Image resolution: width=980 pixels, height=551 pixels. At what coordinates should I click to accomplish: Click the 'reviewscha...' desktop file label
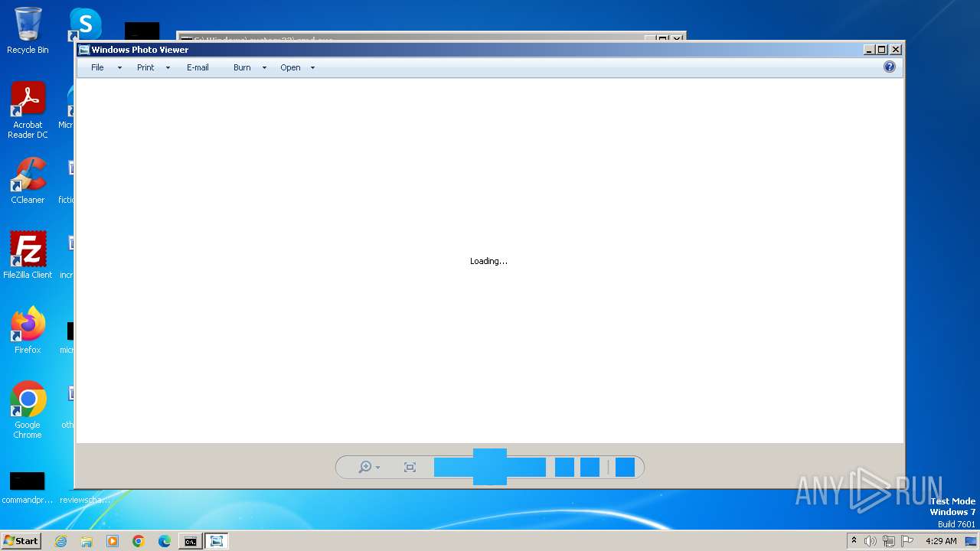pos(85,500)
